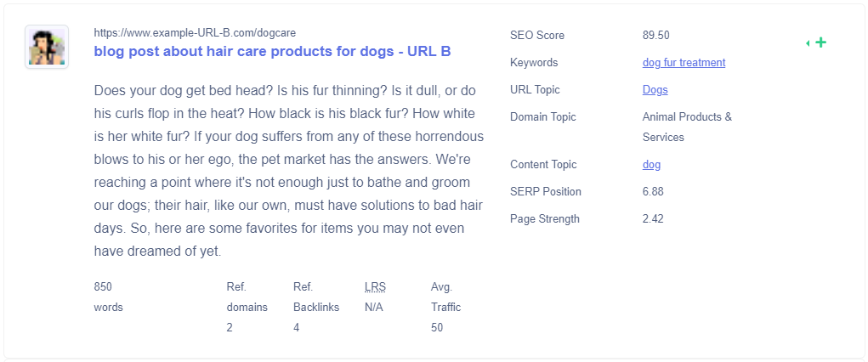Click the '850 words' count
The image size is (868, 362).
[109, 297]
